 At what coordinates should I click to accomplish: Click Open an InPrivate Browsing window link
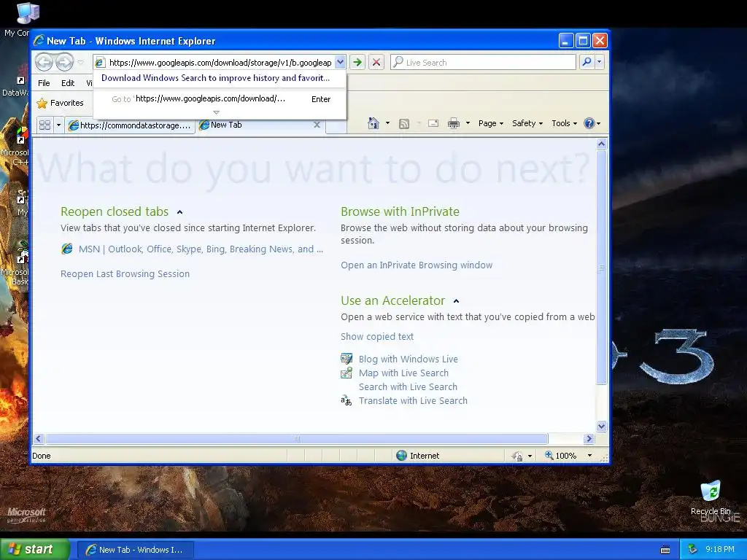[417, 265]
